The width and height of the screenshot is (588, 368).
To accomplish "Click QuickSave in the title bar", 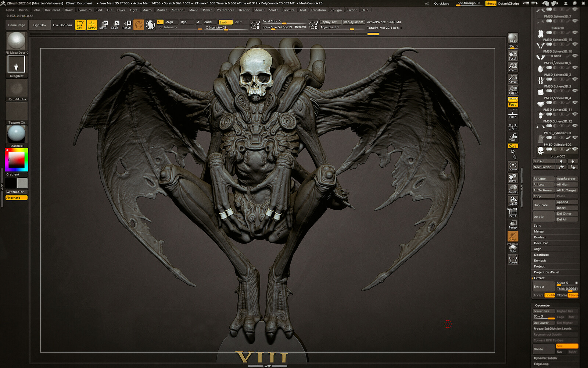I will (441, 3).
